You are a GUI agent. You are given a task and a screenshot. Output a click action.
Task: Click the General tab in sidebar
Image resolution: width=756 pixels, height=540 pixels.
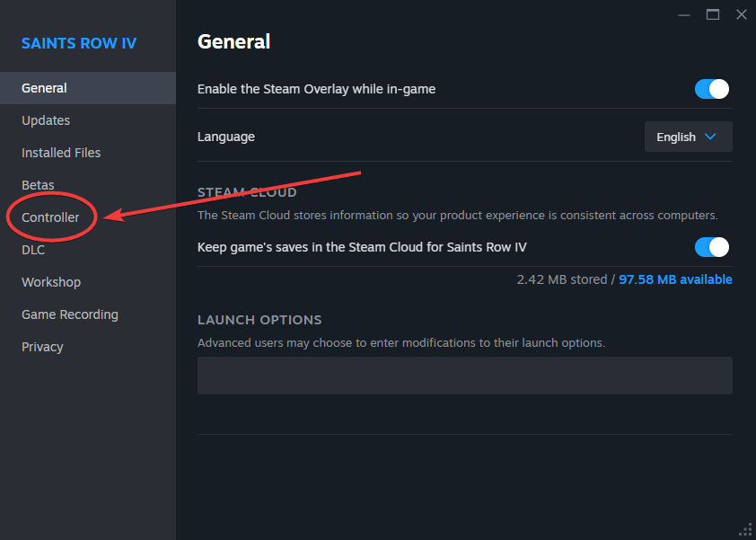coord(88,88)
